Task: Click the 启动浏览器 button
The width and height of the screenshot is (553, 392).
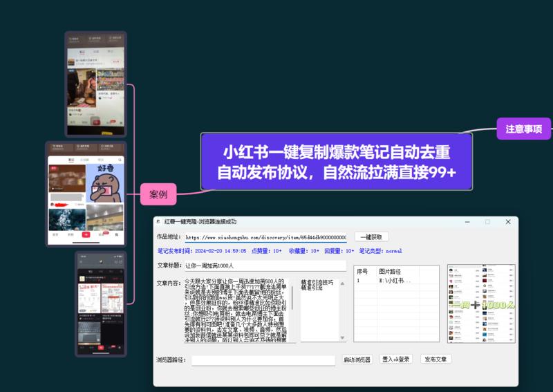Action: tap(357, 360)
